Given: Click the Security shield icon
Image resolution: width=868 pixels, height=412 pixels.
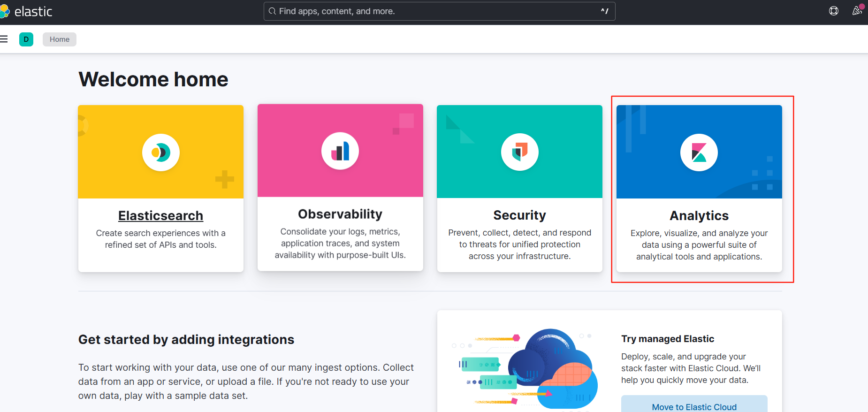Looking at the screenshot, I should [520, 152].
